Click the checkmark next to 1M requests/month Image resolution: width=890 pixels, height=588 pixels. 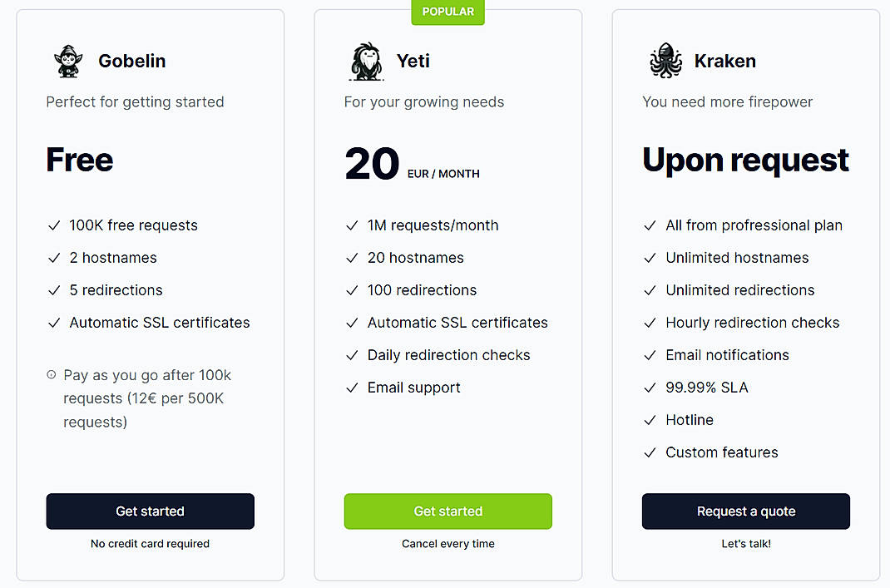pyautogui.click(x=352, y=225)
